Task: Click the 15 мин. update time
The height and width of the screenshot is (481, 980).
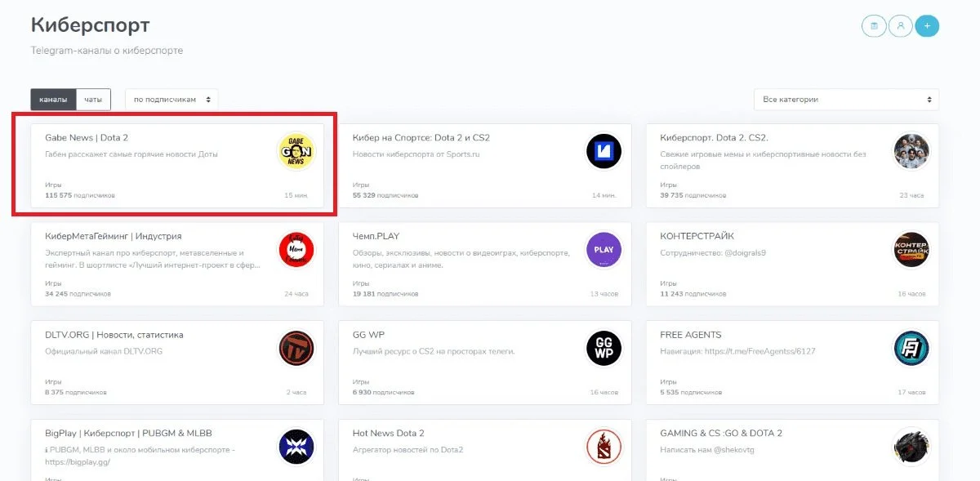Action: pyautogui.click(x=296, y=196)
